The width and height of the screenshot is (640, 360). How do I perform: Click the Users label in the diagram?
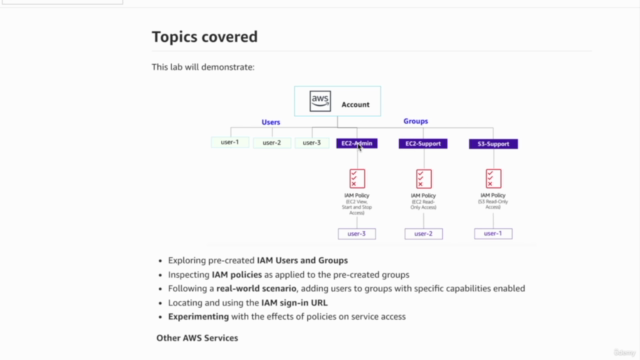click(x=271, y=122)
